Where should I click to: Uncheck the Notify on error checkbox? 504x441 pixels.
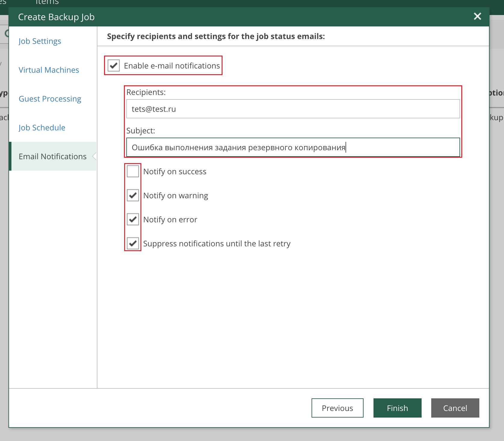pyautogui.click(x=133, y=219)
